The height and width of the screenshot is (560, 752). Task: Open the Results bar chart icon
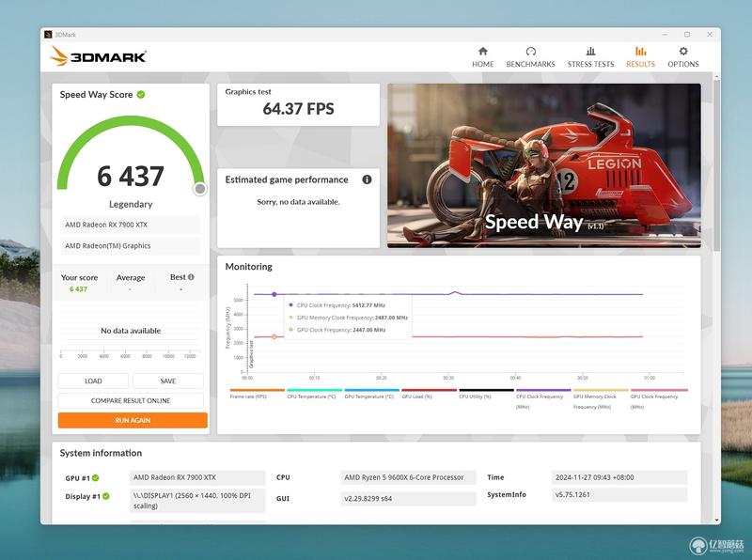coord(640,52)
